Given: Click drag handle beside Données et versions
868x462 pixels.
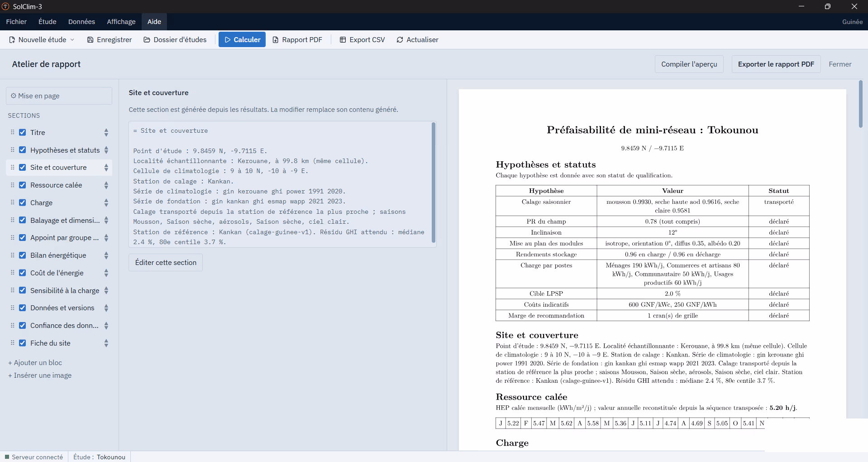Looking at the screenshot, I should coord(13,308).
